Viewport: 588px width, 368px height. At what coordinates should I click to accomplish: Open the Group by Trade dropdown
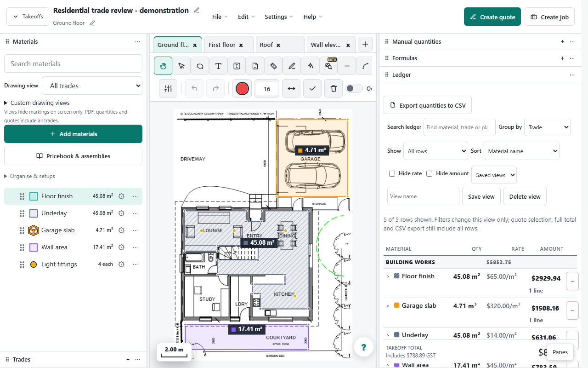pos(547,127)
